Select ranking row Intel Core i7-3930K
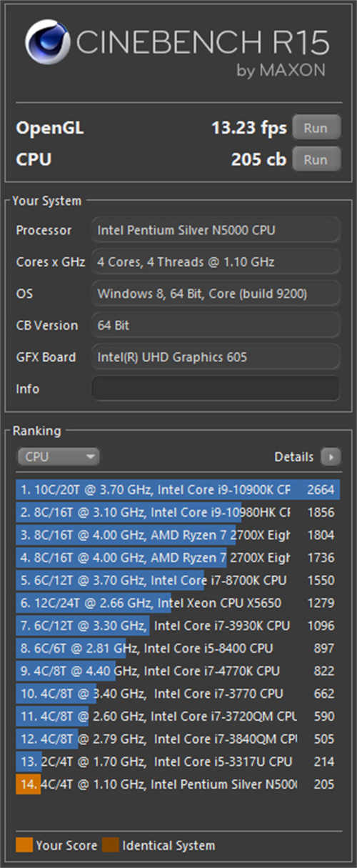357x868 pixels. pyautogui.click(x=178, y=626)
